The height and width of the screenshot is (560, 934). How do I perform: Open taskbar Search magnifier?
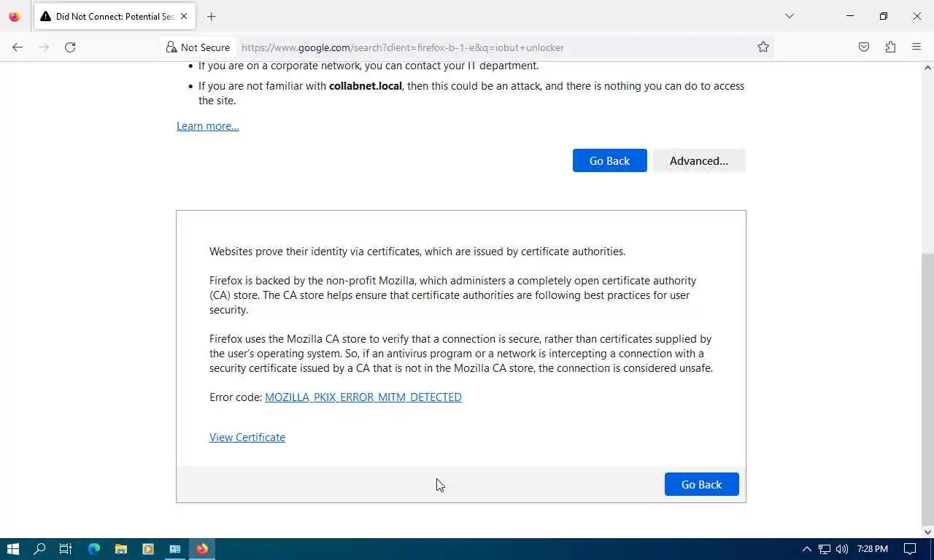39,549
